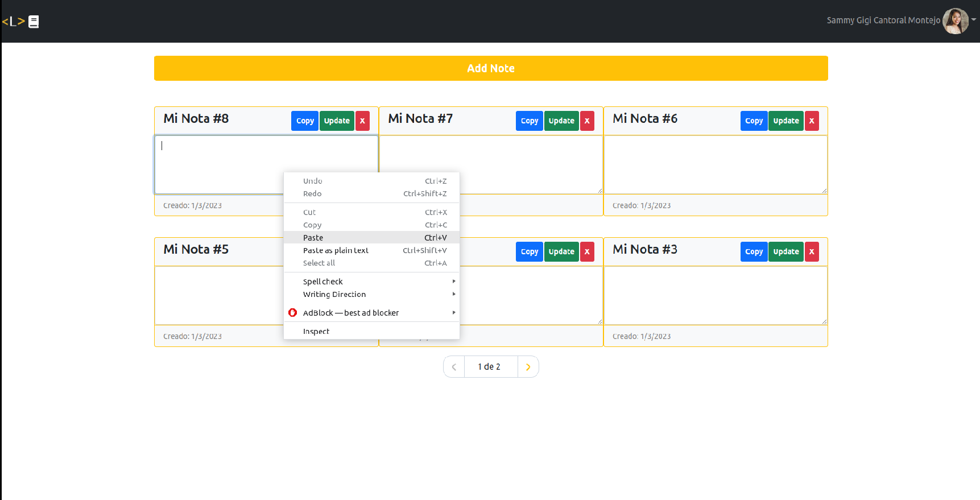The height and width of the screenshot is (500, 980).
Task: Copy Mi Nota #8
Action: [x=305, y=121]
